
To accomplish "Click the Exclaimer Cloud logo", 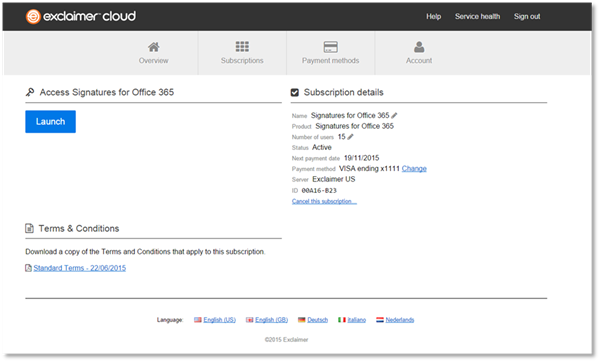I will click(81, 16).
